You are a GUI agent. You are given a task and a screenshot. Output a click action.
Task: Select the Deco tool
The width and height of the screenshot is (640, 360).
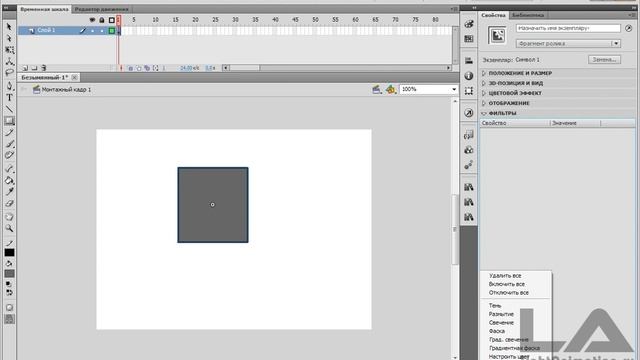point(9,155)
